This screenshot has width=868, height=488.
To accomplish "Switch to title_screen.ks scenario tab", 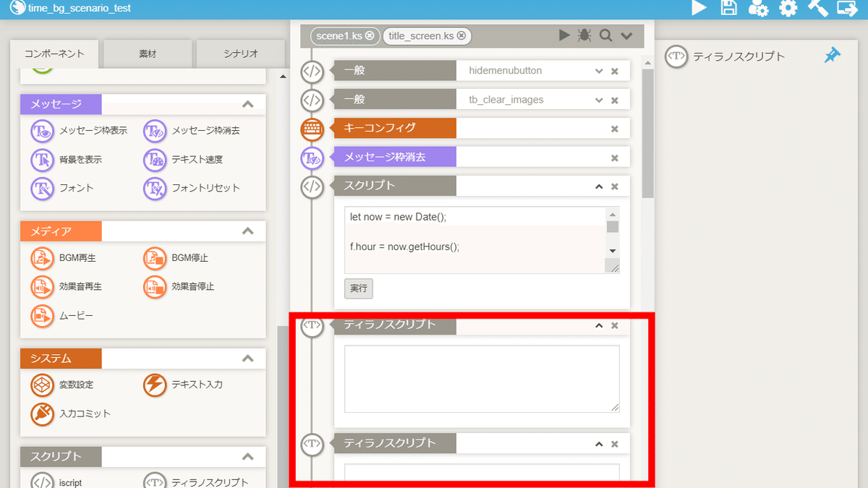I will [421, 35].
